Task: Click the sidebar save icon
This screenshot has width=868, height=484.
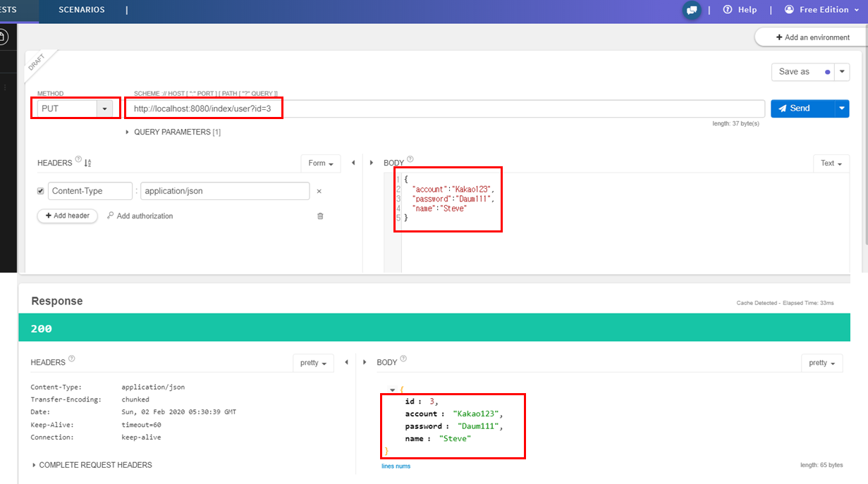Action: 2,36
